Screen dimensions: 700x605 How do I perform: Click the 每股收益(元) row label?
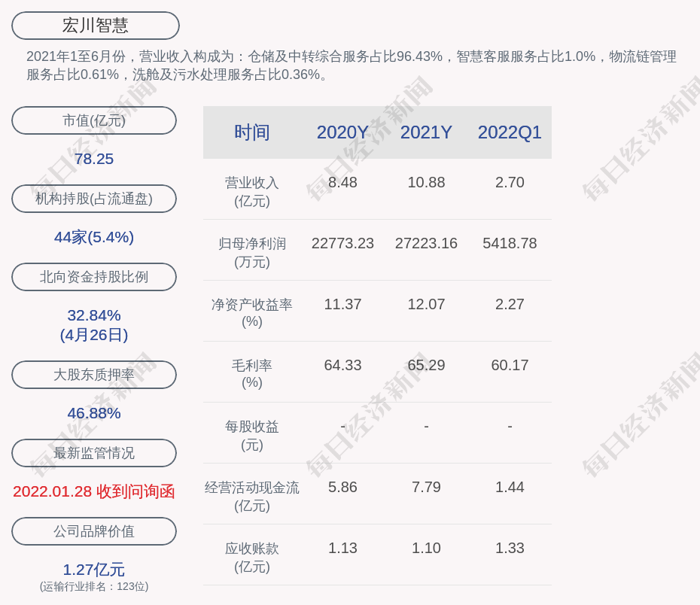click(x=252, y=436)
